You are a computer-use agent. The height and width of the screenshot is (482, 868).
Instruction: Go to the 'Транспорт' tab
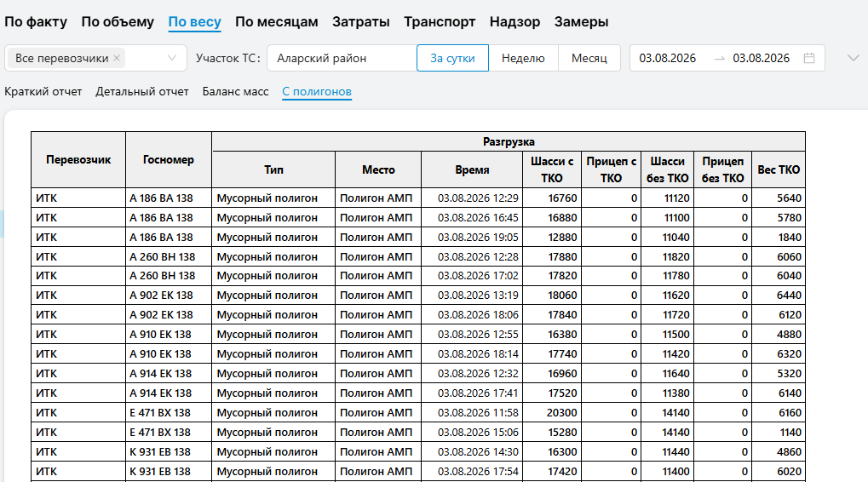coord(440,21)
